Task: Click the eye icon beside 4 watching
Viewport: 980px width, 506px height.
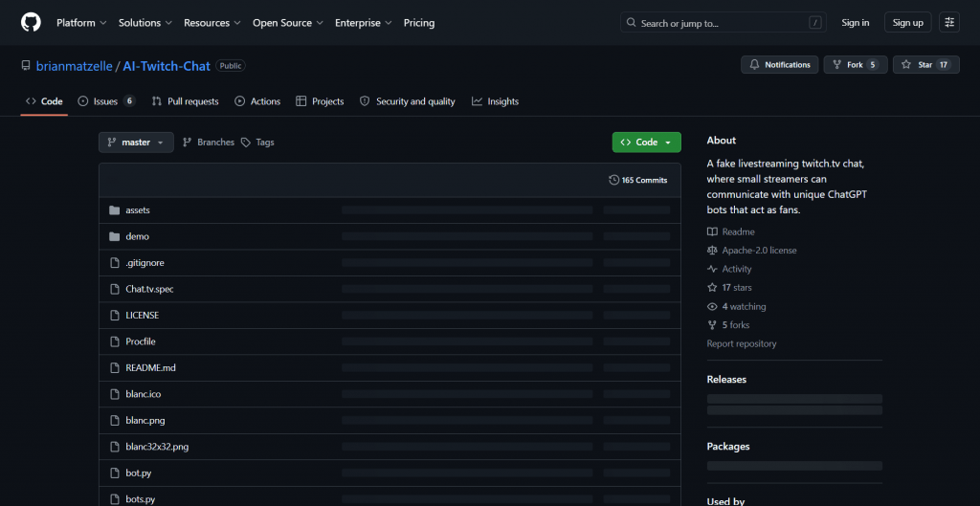Action: pyautogui.click(x=712, y=307)
